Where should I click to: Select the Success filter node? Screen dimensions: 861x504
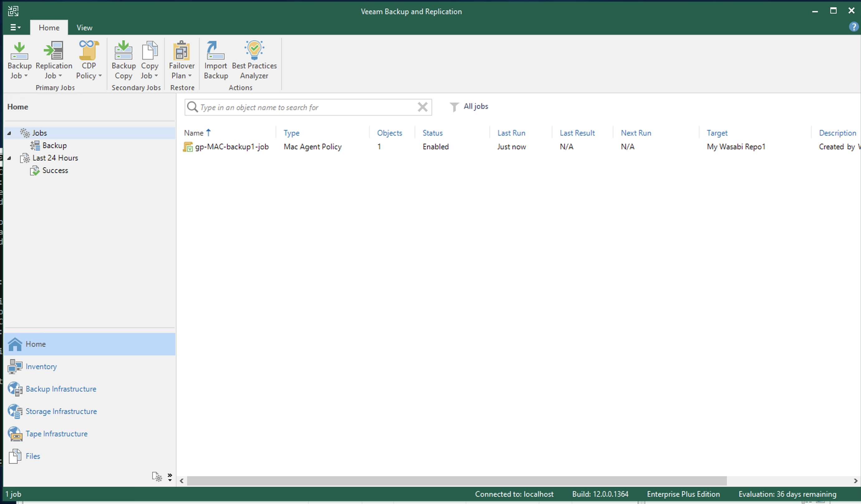click(55, 170)
